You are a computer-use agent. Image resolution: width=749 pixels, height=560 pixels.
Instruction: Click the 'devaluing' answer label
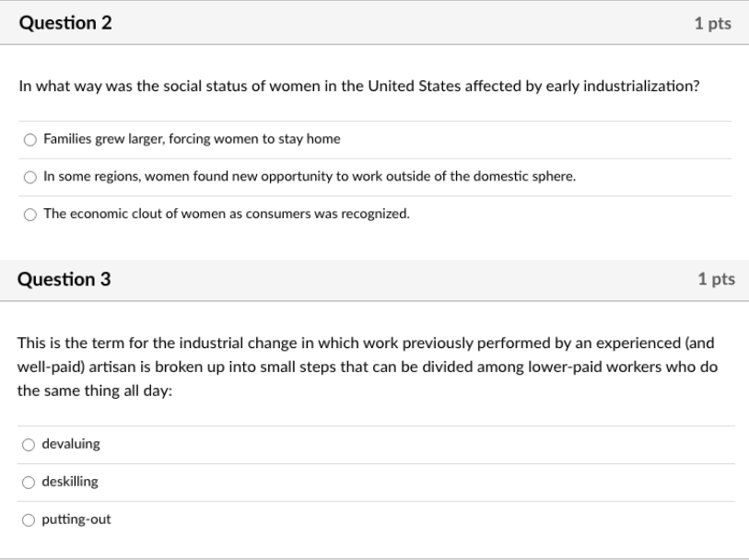tap(71, 444)
